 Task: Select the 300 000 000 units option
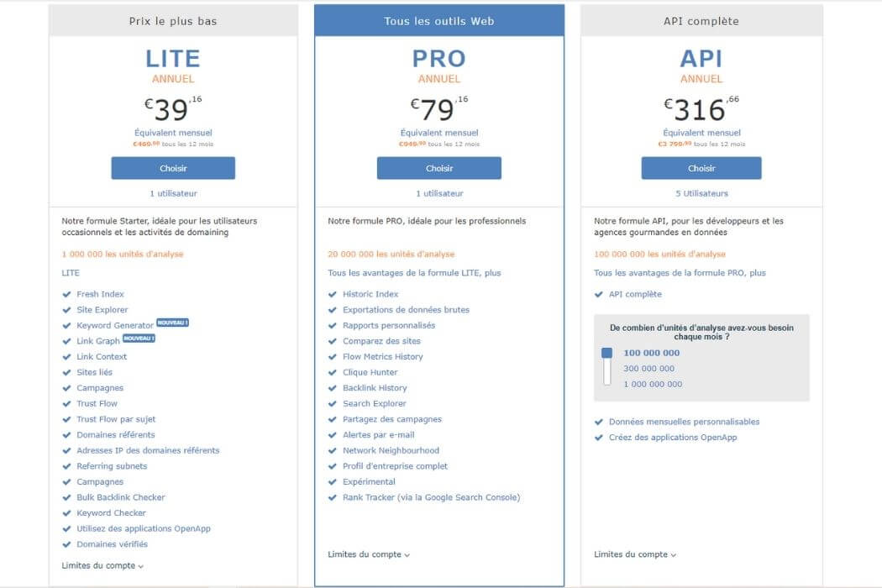(x=648, y=369)
